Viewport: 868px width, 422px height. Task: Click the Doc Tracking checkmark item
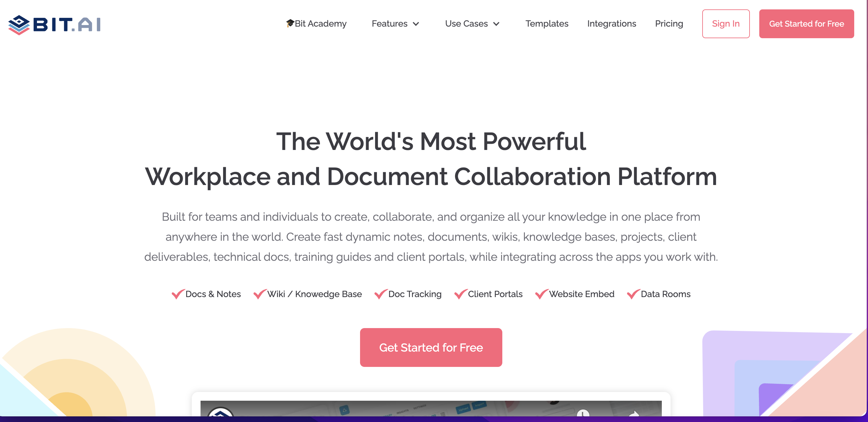click(x=408, y=294)
